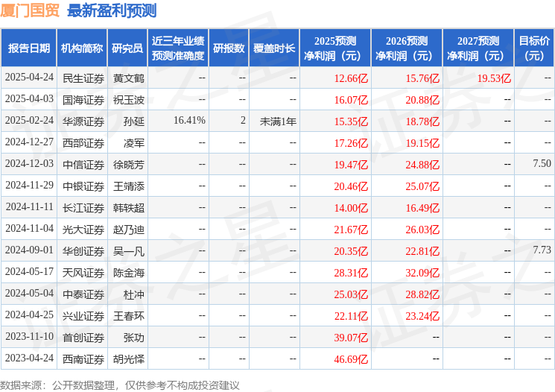Click analyst name 祝玉波
This screenshot has width=555, height=392.
(x=129, y=100)
